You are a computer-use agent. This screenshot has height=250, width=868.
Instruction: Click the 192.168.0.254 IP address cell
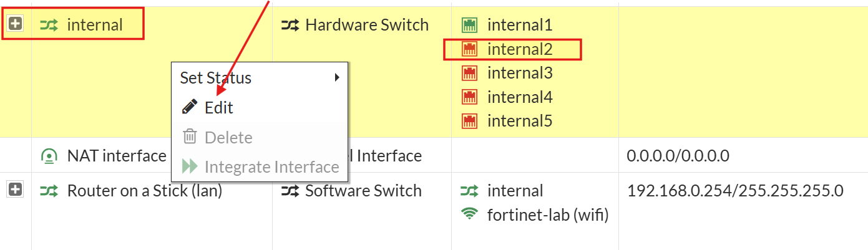point(735,191)
